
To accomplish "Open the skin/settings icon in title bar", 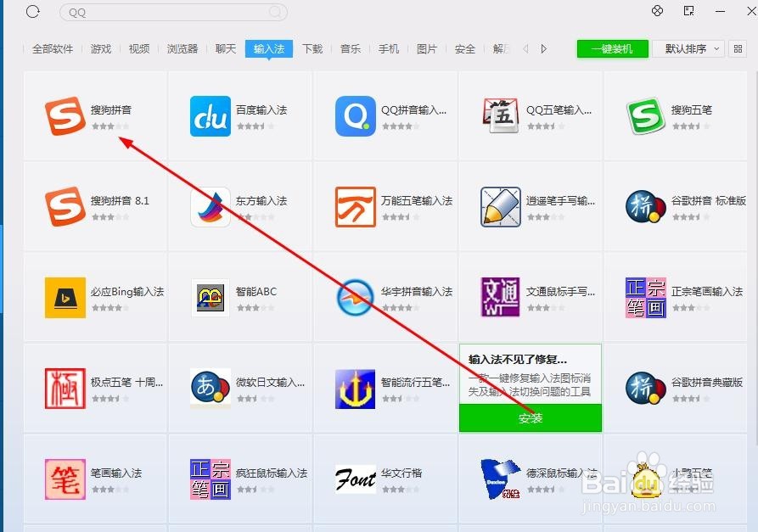I will [658, 11].
